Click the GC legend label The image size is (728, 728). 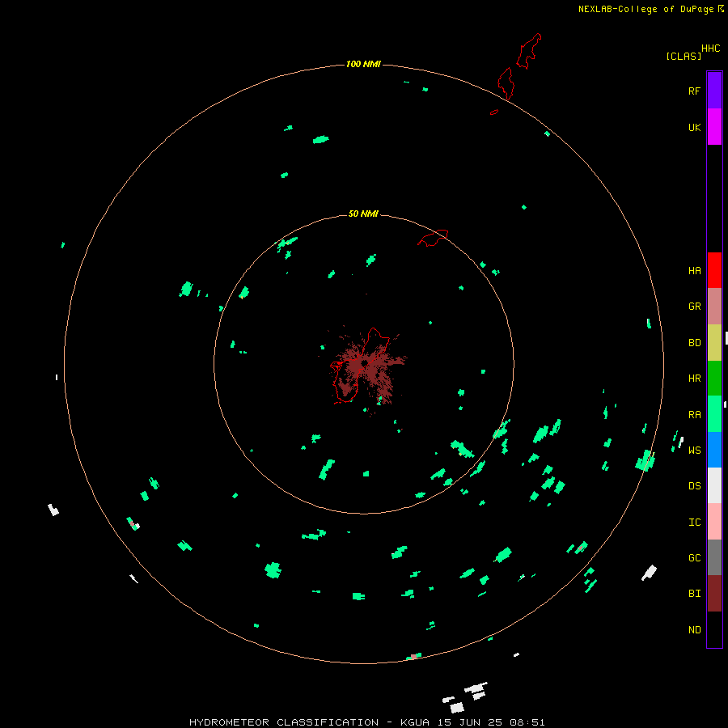tap(694, 558)
